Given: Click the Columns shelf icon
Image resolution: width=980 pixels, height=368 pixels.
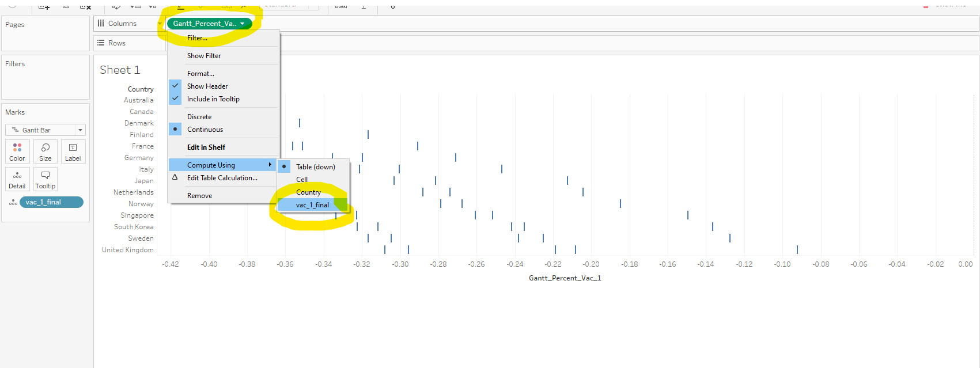Looking at the screenshot, I should pos(101,24).
